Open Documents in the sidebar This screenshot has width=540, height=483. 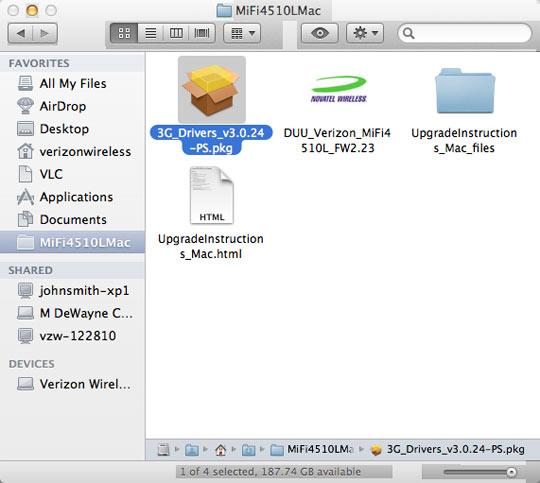[x=72, y=219]
